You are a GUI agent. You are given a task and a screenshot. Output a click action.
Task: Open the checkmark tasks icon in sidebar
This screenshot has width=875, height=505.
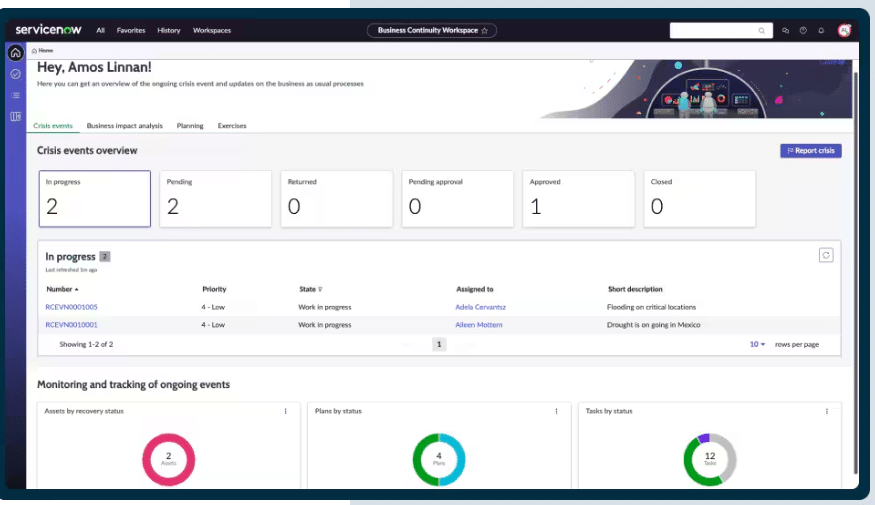pyautogui.click(x=16, y=74)
